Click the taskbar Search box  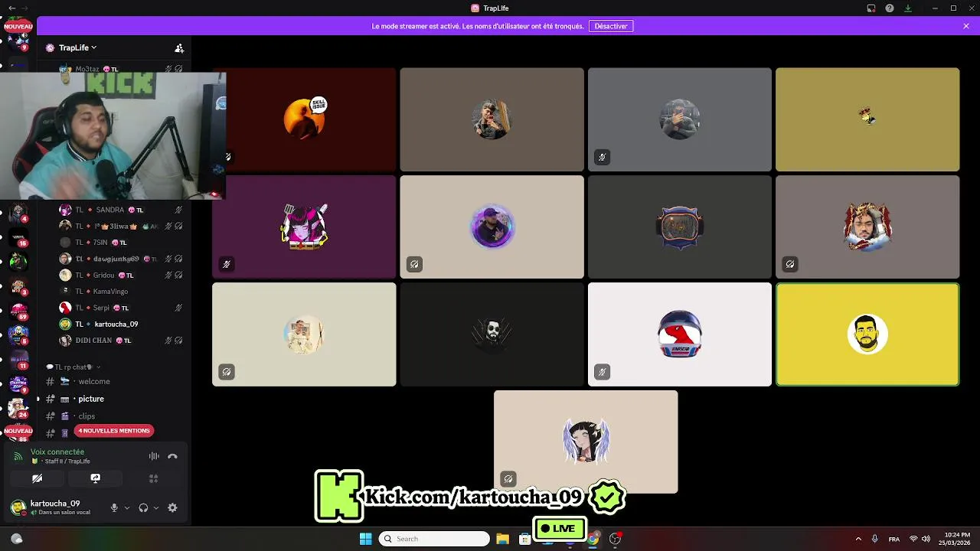tap(434, 539)
